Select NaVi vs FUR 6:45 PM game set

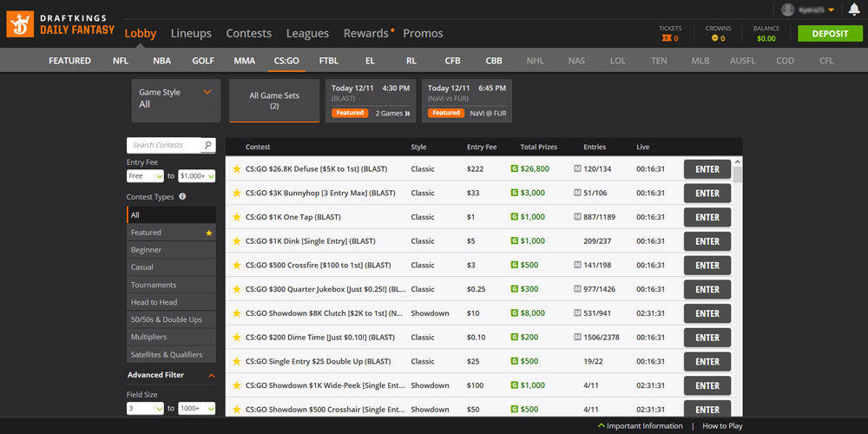[467, 101]
